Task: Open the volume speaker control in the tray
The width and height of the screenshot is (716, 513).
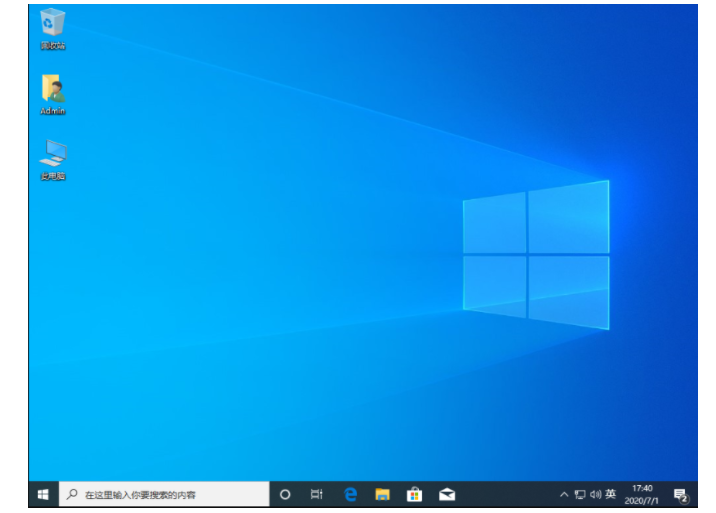Action: (594, 494)
